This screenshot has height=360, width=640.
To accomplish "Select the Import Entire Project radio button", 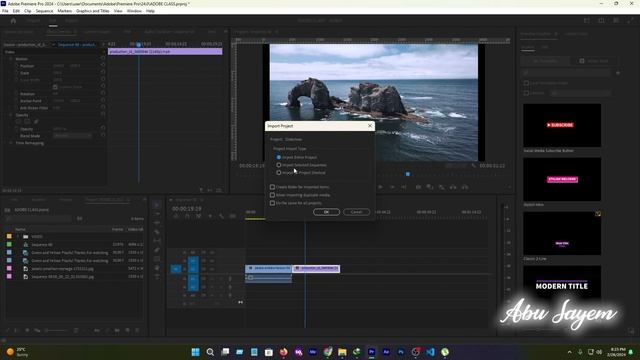I will click(279, 157).
